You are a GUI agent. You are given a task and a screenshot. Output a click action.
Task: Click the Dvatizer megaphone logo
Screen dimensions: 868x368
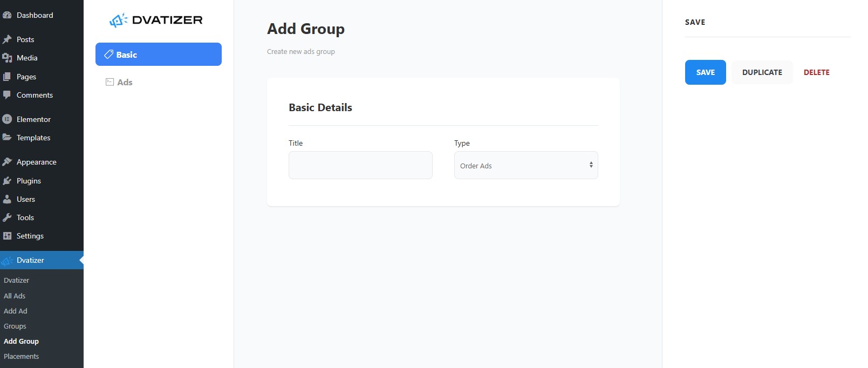point(118,21)
